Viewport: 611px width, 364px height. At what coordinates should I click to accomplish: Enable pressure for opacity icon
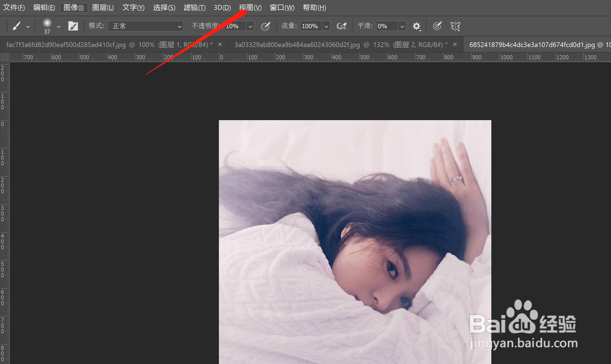[266, 26]
